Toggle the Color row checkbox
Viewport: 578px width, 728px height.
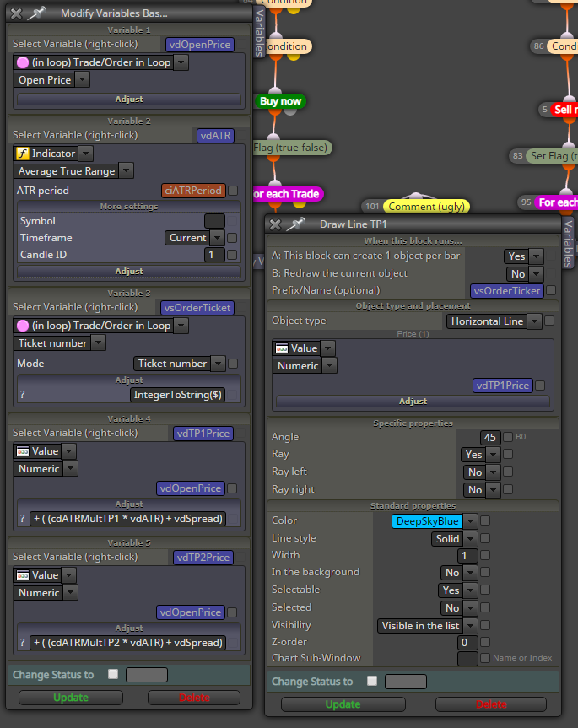pyautogui.click(x=485, y=521)
